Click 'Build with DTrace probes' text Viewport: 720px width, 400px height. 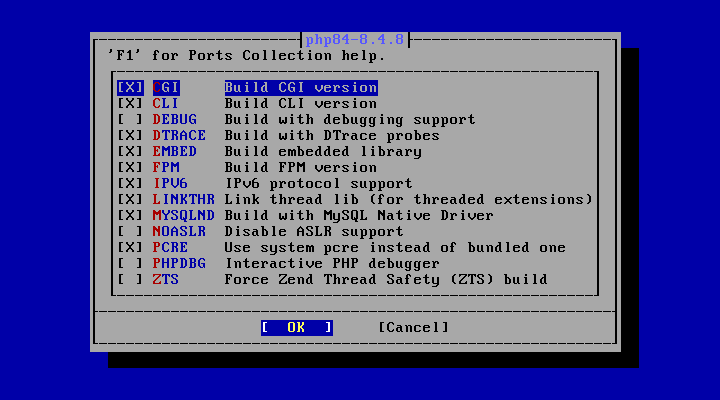[332, 135]
